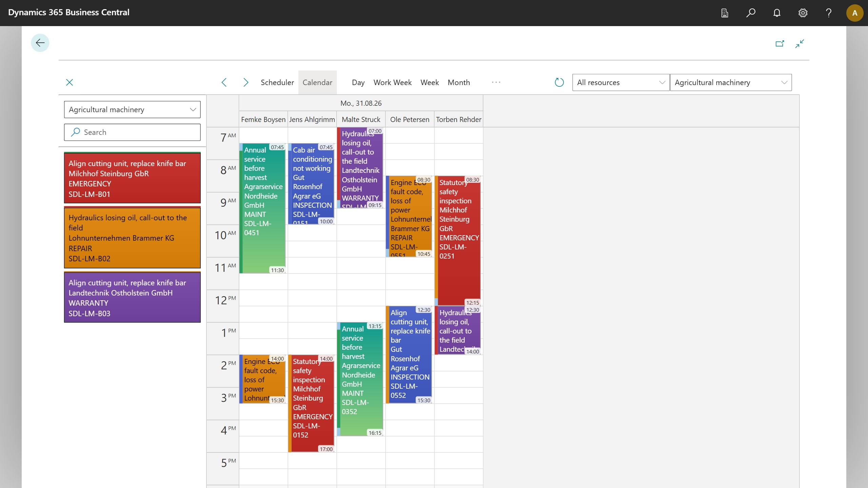Switch to Day view
The image size is (868, 488).
pos(358,82)
